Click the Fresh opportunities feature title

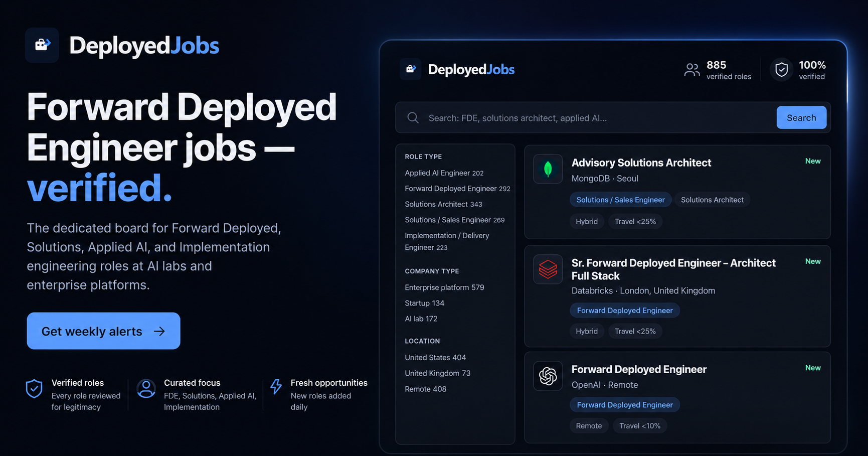pos(329,383)
